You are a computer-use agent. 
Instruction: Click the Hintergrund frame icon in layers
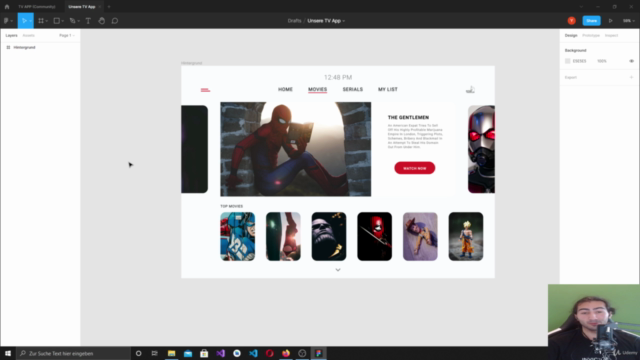pyautogui.click(x=8, y=47)
